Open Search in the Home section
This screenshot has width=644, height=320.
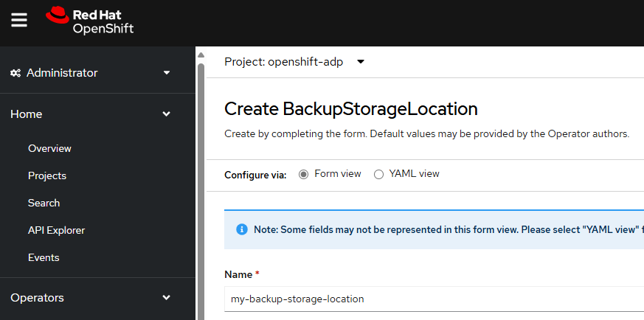click(44, 203)
